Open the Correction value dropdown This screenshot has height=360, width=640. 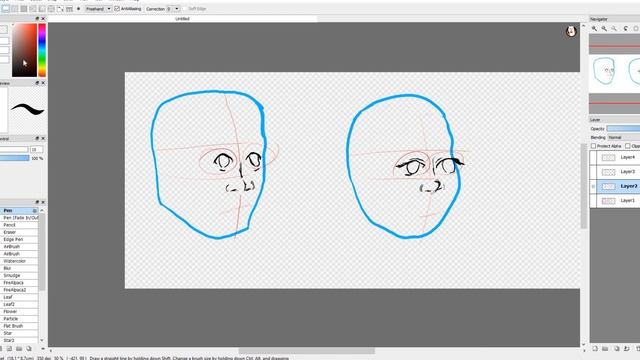(x=173, y=9)
